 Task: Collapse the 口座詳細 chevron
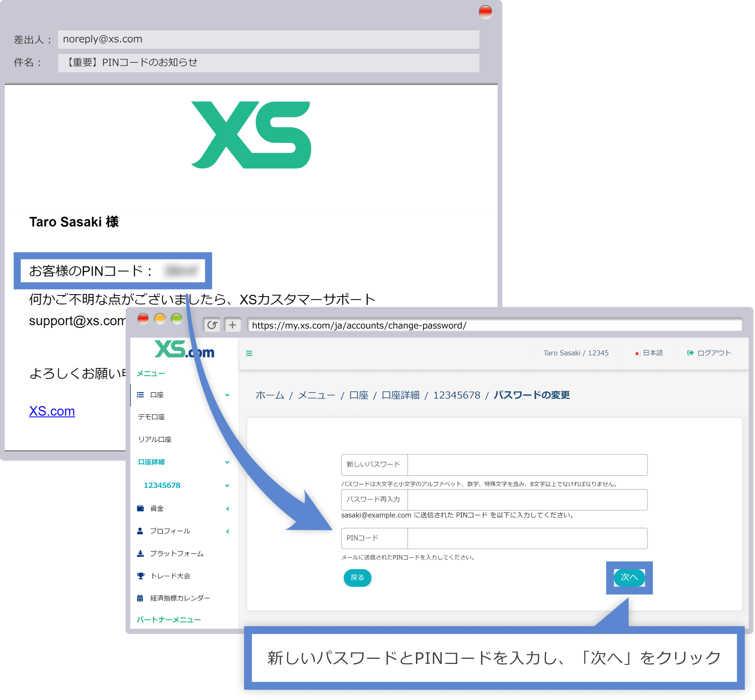pyautogui.click(x=227, y=462)
